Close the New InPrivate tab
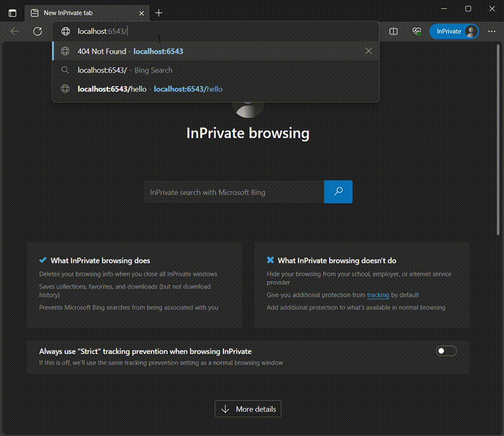The width and height of the screenshot is (504, 436). click(x=142, y=13)
